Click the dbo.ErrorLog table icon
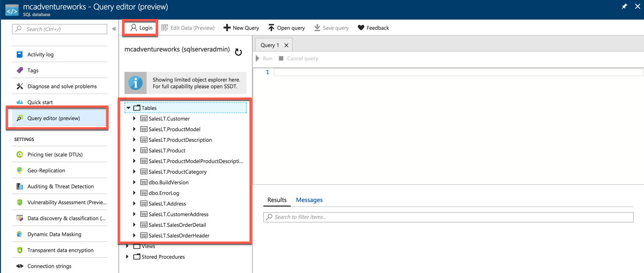This screenshot has width=644, height=273. [x=144, y=193]
